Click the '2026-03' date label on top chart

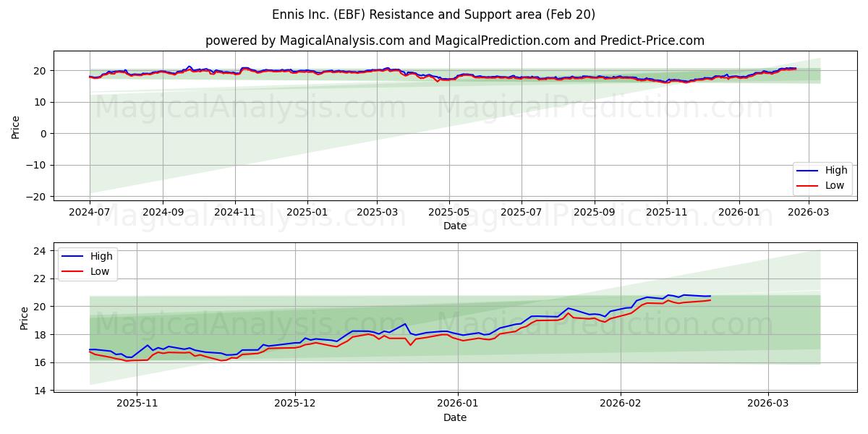(x=809, y=213)
